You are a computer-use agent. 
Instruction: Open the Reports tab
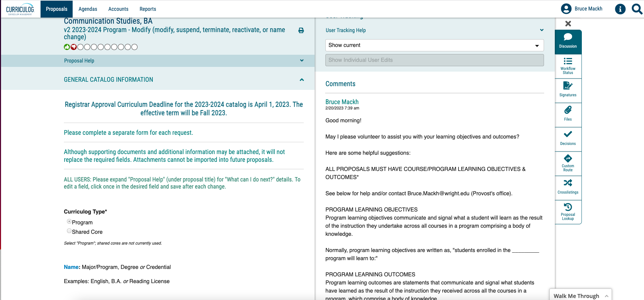pyautogui.click(x=148, y=9)
